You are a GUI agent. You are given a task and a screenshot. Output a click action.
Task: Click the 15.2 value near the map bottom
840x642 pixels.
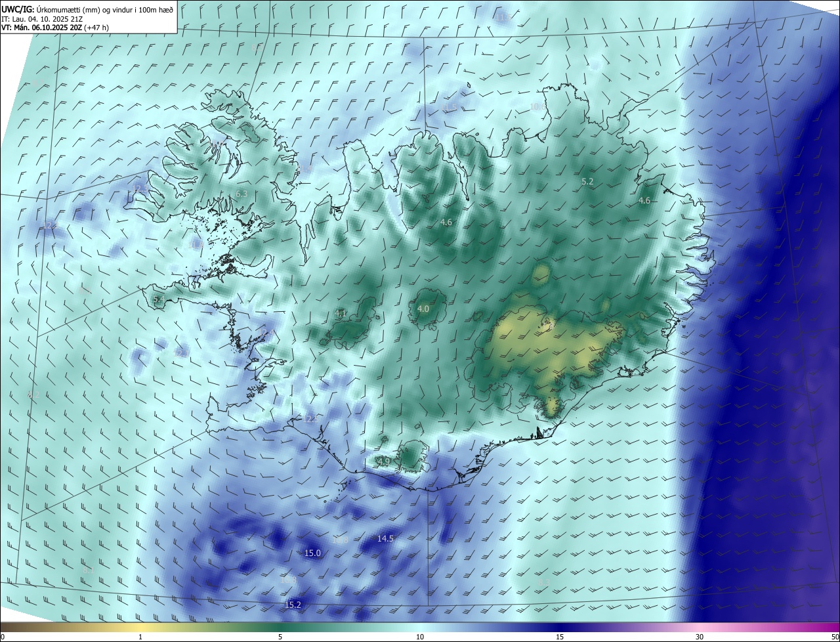tap(293, 605)
